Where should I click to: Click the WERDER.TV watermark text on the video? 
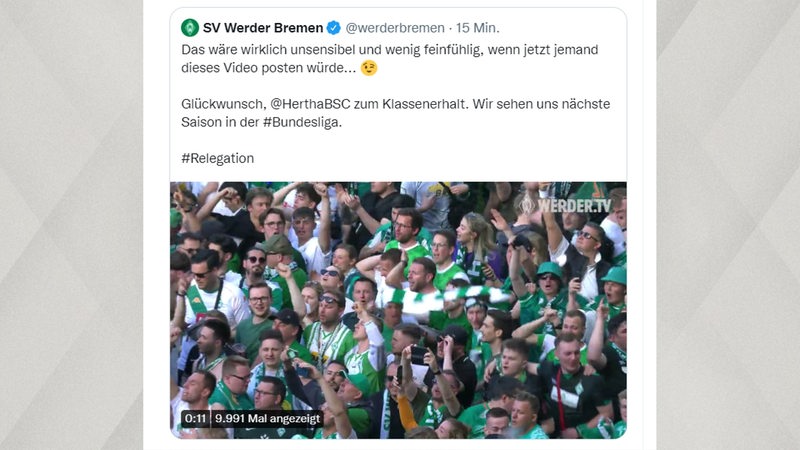(x=574, y=206)
